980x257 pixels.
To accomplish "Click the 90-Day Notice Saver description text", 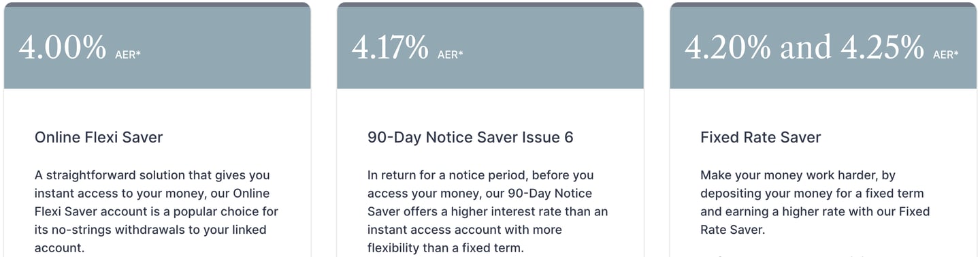I will point(488,211).
